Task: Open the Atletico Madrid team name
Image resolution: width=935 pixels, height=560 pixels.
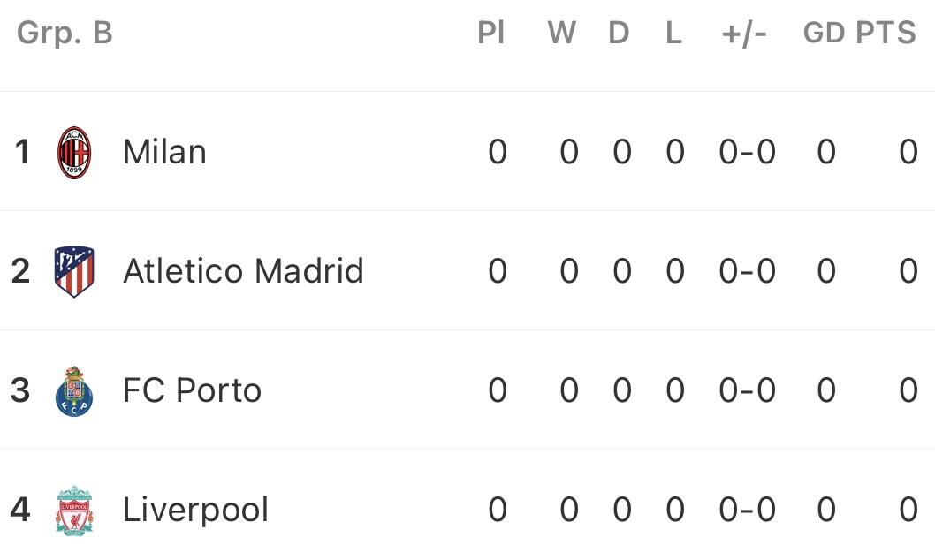Action: [x=243, y=271]
